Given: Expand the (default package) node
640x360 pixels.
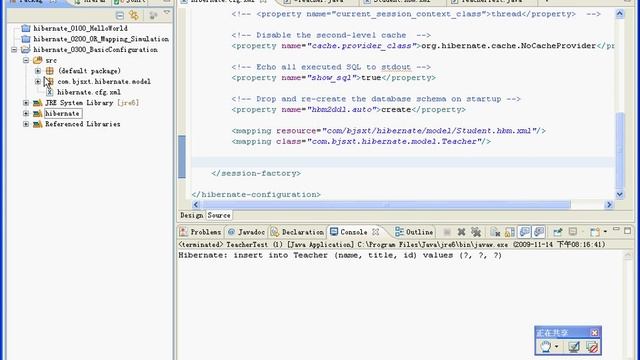Looking at the screenshot, I should (x=38, y=71).
